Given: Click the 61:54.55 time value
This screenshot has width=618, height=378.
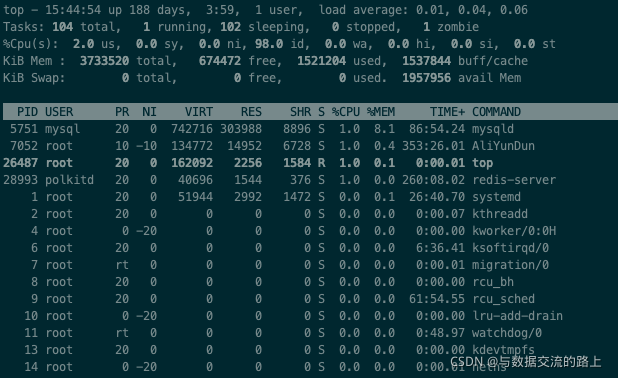Looking at the screenshot, I should click(437, 299).
